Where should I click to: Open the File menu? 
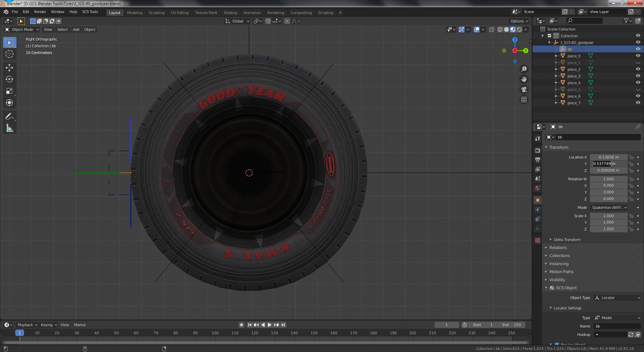tap(15, 12)
